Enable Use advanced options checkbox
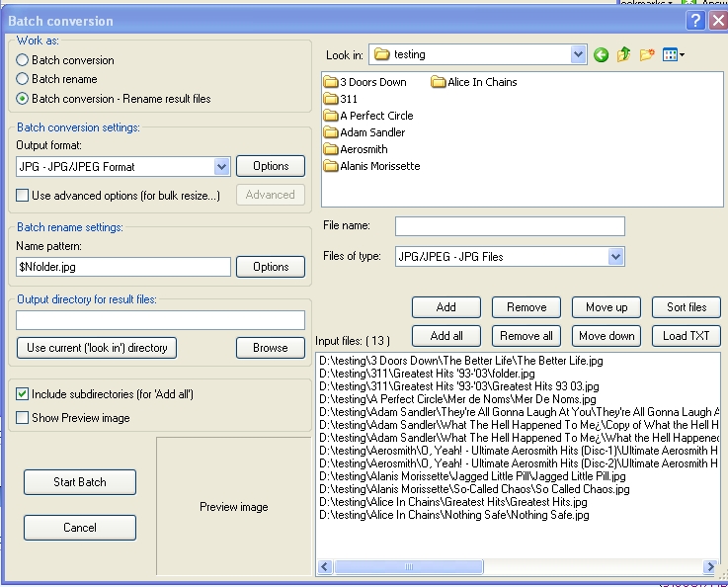The width and height of the screenshot is (728, 587). pos(23,195)
